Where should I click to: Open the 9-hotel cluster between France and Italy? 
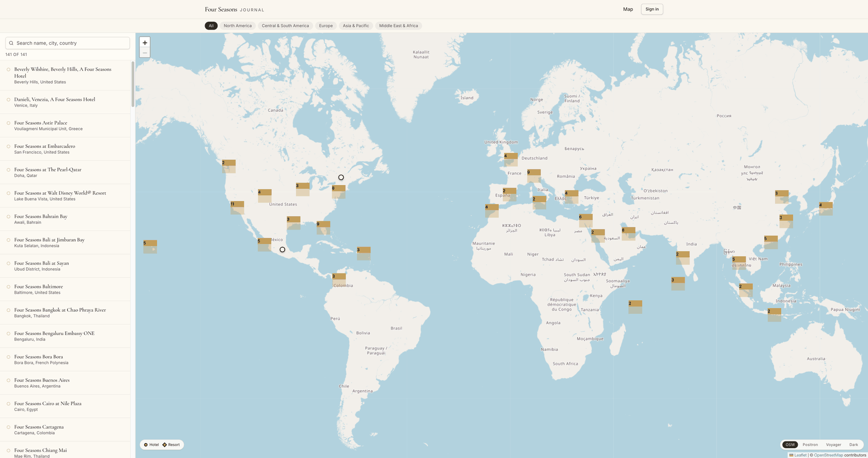tap(534, 176)
